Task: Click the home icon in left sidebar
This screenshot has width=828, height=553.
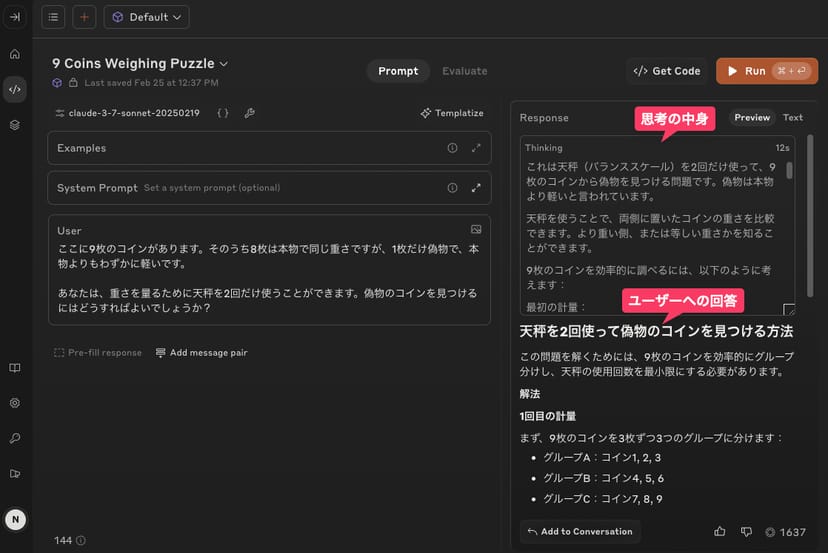Action: (15, 54)
